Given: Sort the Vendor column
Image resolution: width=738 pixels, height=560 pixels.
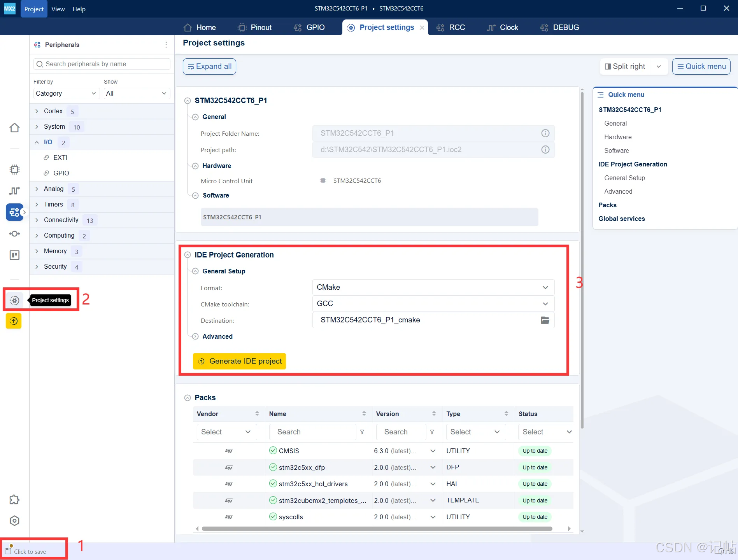Looking at the screenshot, I should point(257,414).
